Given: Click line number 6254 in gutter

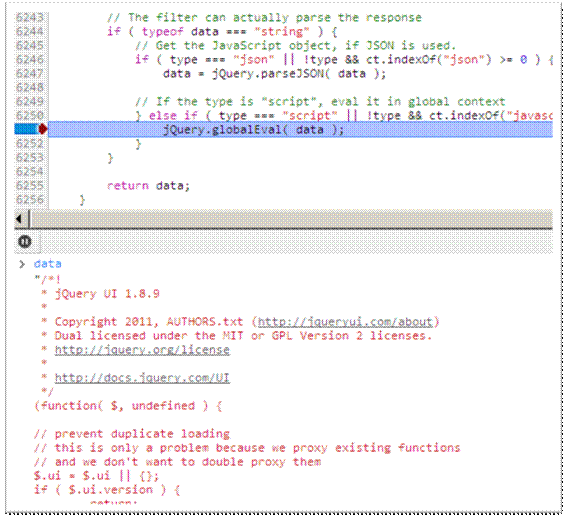Looking at the screenshot, I should 30,171.
